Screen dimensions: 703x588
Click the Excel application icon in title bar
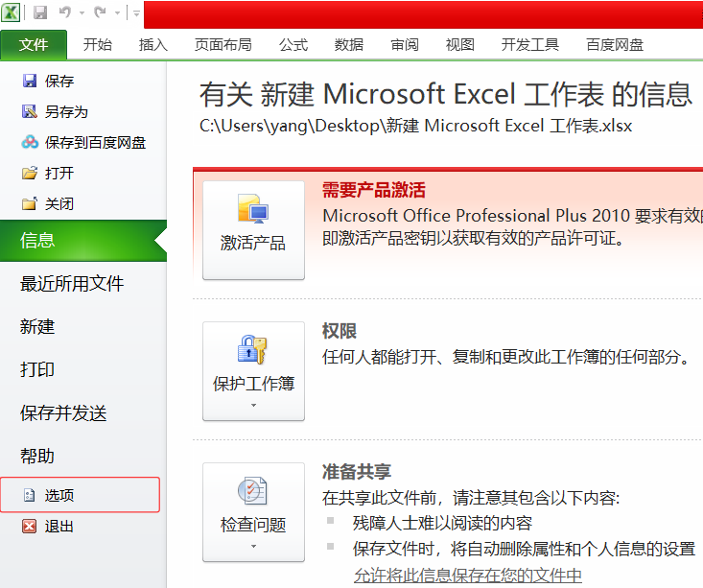click(11, 12)
